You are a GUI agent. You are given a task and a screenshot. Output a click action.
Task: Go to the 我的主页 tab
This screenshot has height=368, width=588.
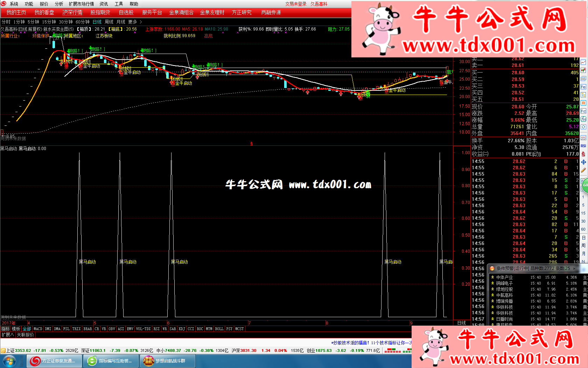[x=16, y=13]
